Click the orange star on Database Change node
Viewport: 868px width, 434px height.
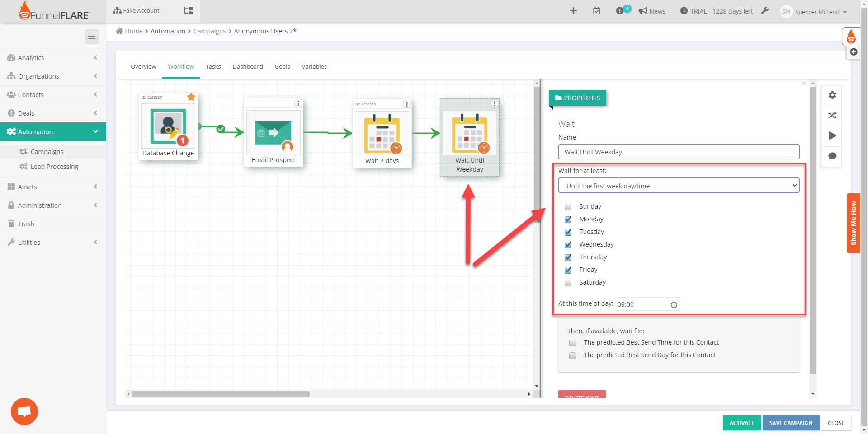(191, 97)
